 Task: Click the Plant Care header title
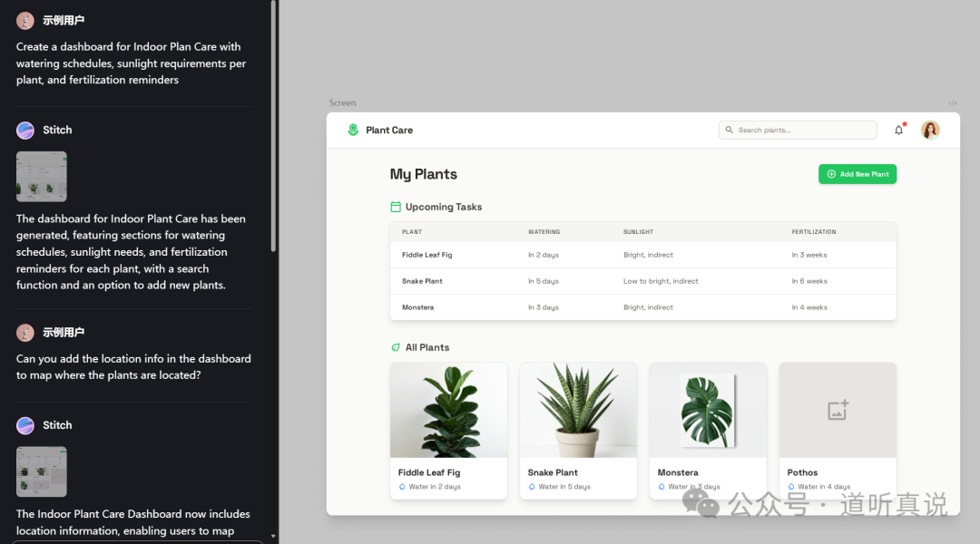389,130
